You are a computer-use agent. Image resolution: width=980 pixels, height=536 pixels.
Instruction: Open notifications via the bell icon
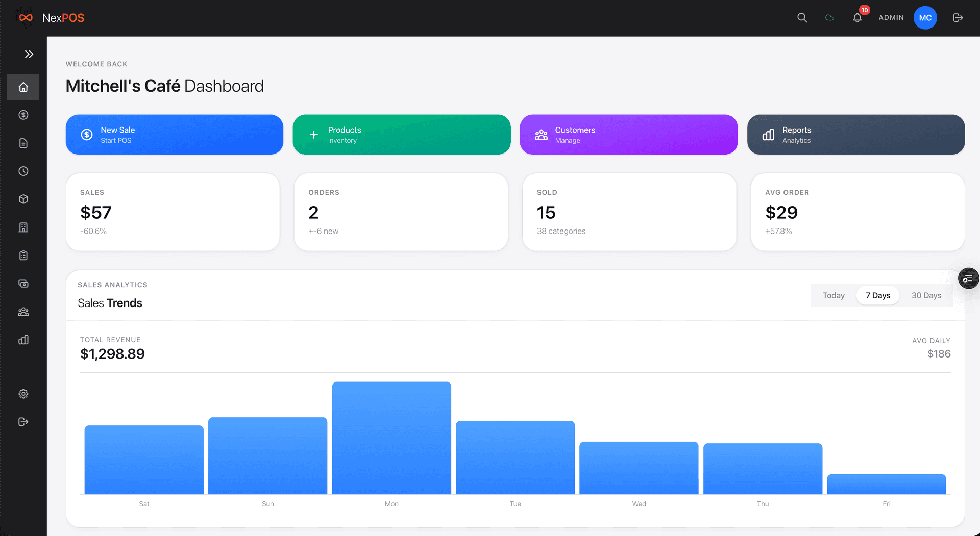click(857, 17)
